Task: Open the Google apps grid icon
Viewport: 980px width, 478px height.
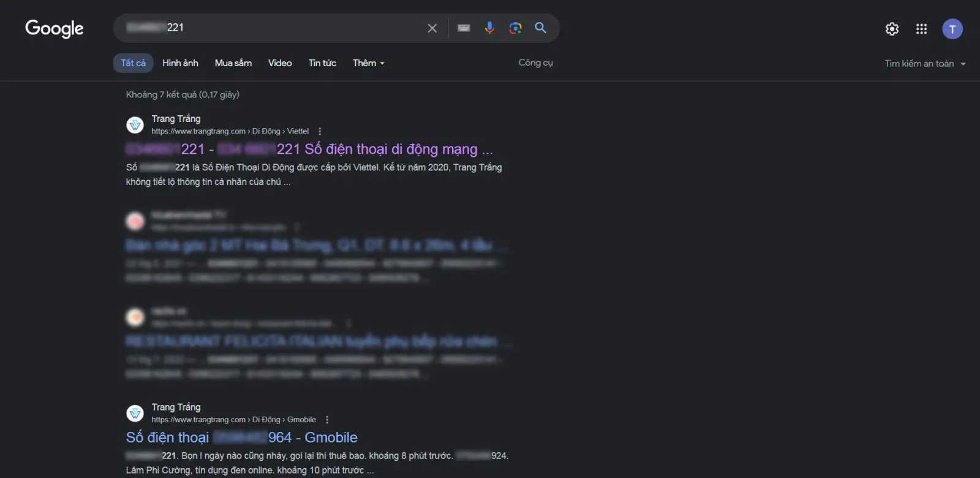Action: (x=921, y=29)
